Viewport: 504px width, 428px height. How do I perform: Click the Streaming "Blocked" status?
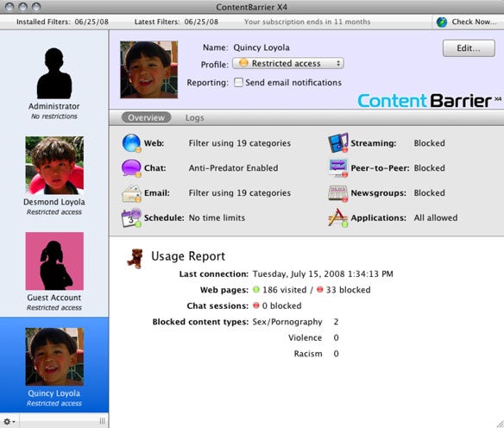(x=429, y=143)
